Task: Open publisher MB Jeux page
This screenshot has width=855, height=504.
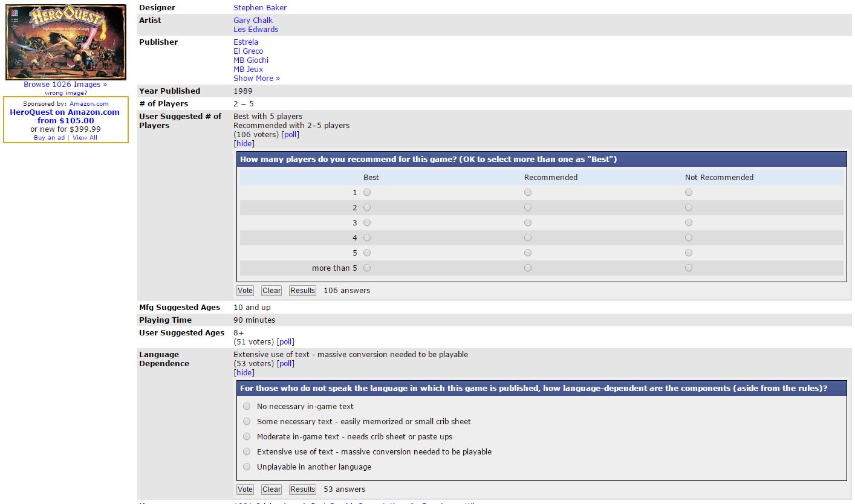Action: 248,69
